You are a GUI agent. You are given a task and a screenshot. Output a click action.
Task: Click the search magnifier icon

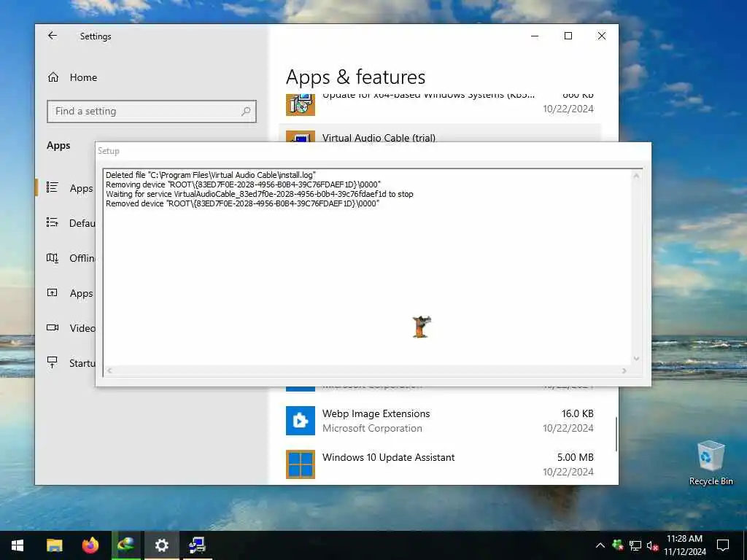(246, 112)
